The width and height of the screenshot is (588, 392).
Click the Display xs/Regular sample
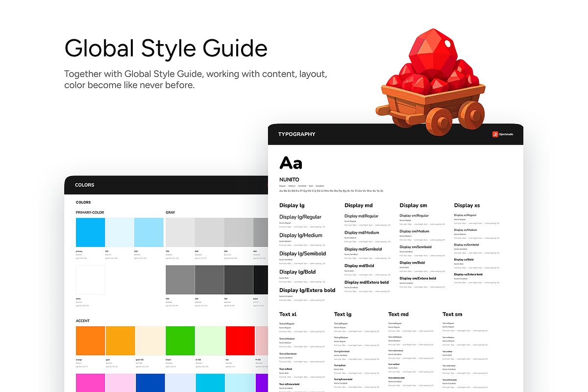[x=465, y=215]
